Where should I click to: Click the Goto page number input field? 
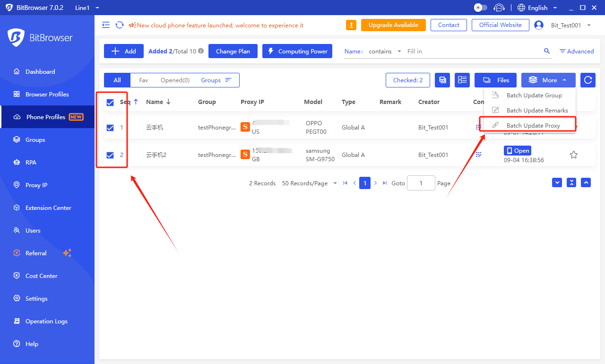(x=421, y=183)
